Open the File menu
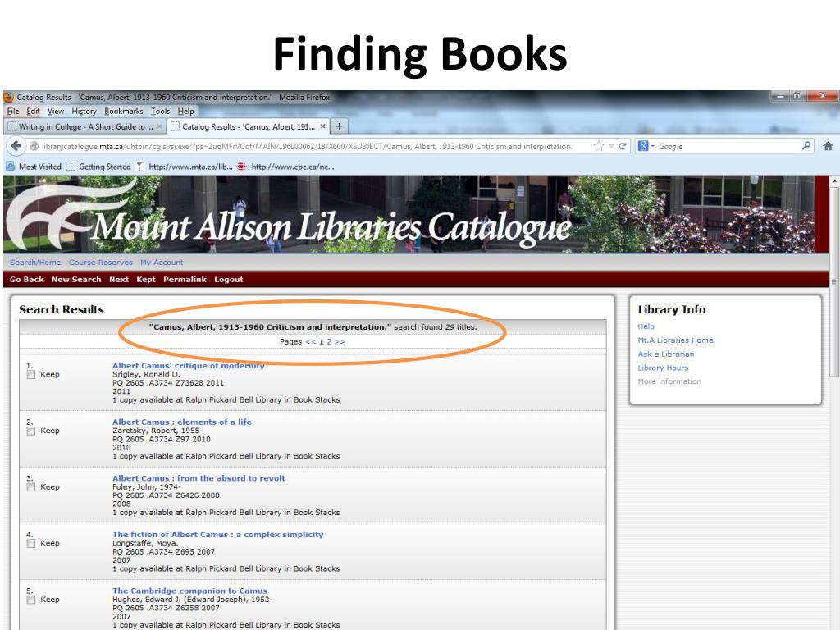The height and width of the screenshot is (630, 840). tap(13, 112)
